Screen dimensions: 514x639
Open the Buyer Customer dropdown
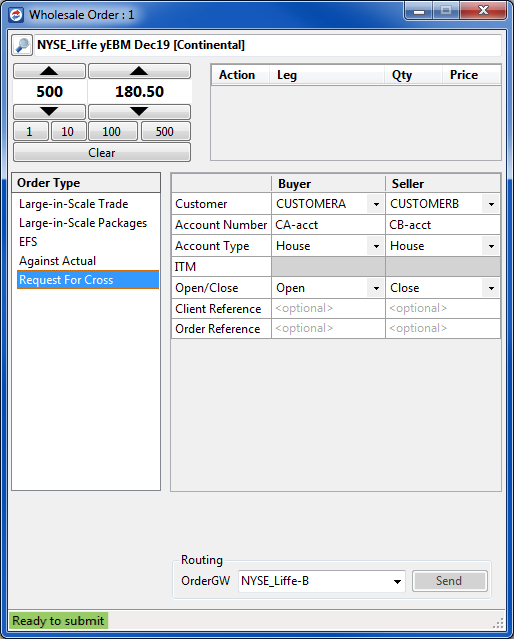click(376, 204)
